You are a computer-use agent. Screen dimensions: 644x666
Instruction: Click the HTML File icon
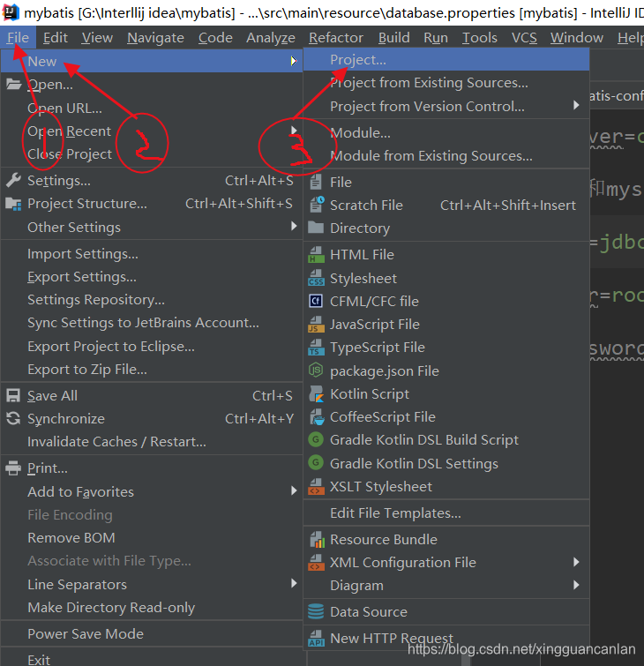(316, 254)
